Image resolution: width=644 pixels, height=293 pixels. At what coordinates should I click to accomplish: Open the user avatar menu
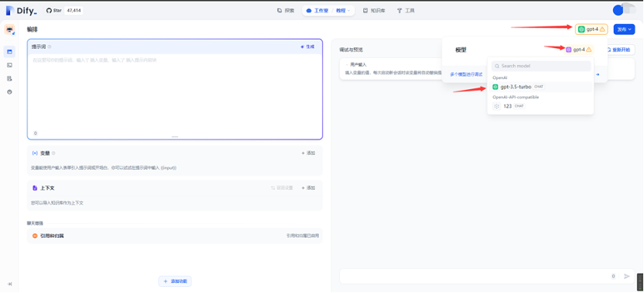[x=618, y=10]
